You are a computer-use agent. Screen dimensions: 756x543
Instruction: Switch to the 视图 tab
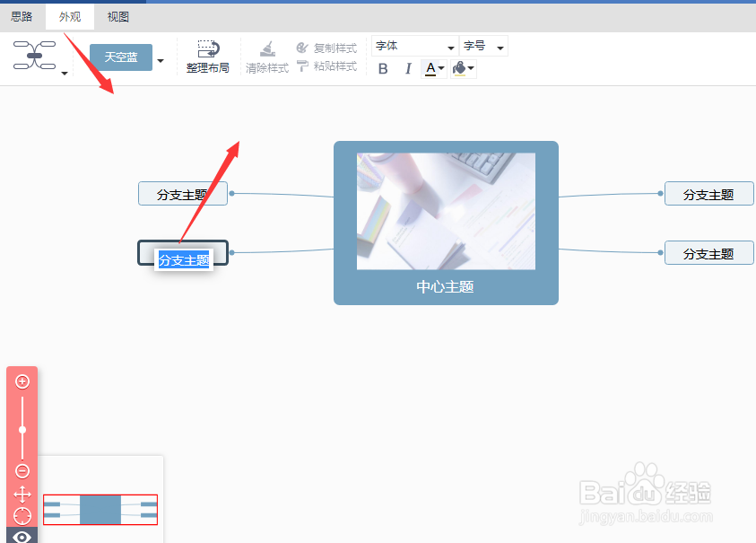117,16
